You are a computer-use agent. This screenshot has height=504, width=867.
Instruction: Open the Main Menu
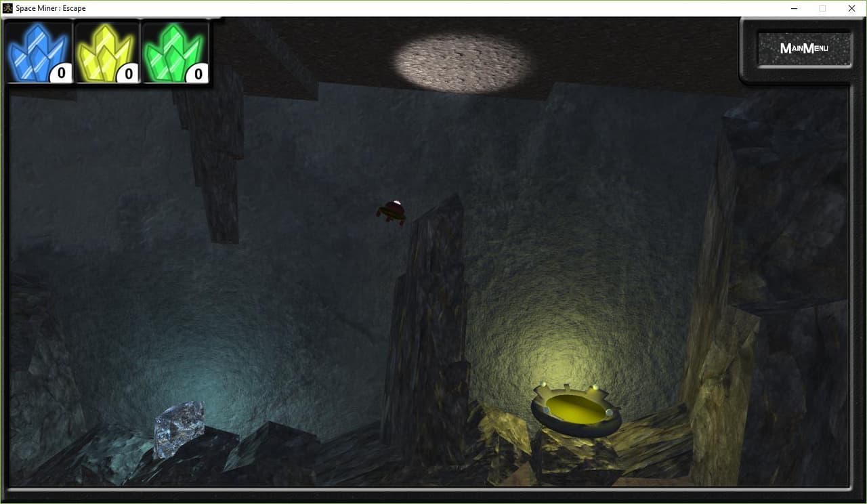click(804, 48)
